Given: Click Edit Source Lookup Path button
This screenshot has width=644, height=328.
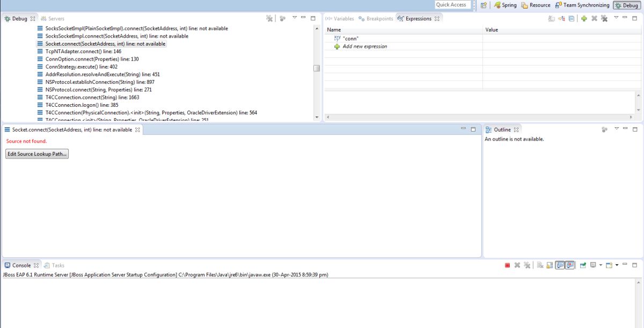Looking at the screenshot, I should click(37, 154).
